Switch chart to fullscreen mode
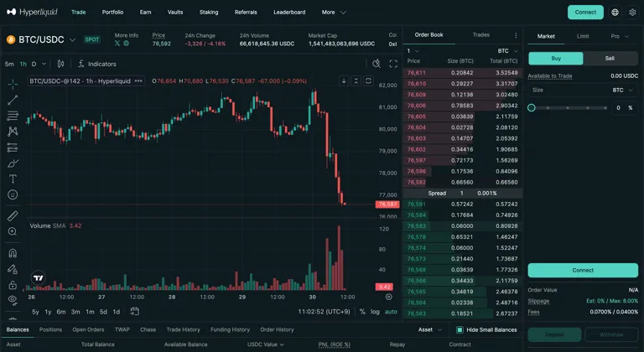The image size is (644, 352). [x=393, y=64]
